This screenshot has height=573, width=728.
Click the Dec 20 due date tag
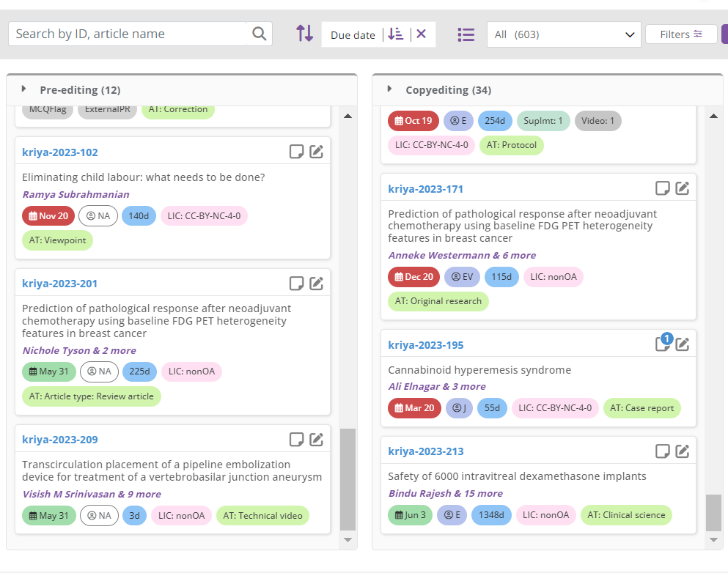pyautogui.click(x=413, y=277)
